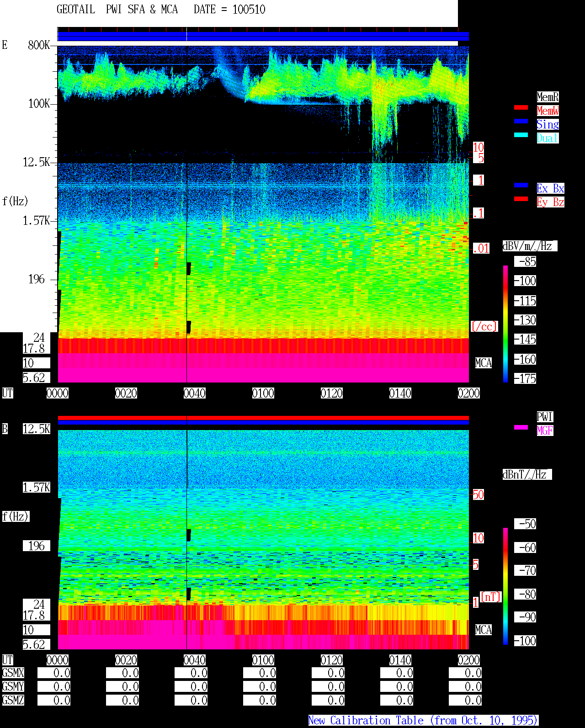Click the MemW legend label
585x728 pixels.
click(548, 111)
